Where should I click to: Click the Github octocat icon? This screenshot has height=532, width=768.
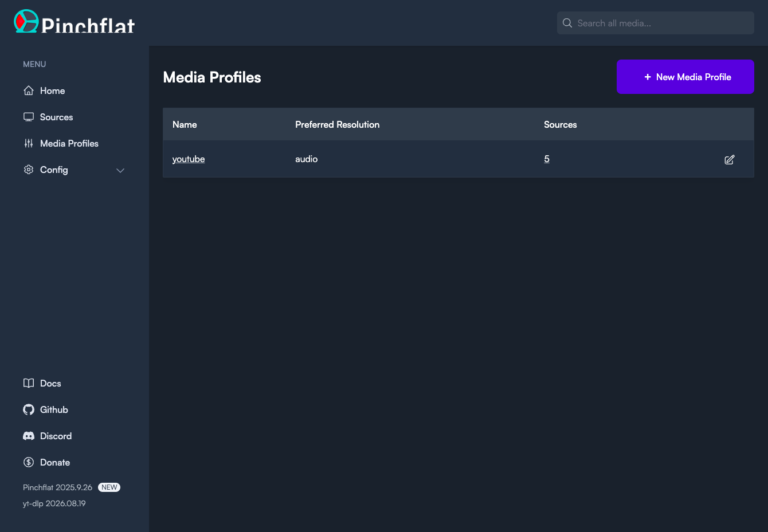coord(29,409)
